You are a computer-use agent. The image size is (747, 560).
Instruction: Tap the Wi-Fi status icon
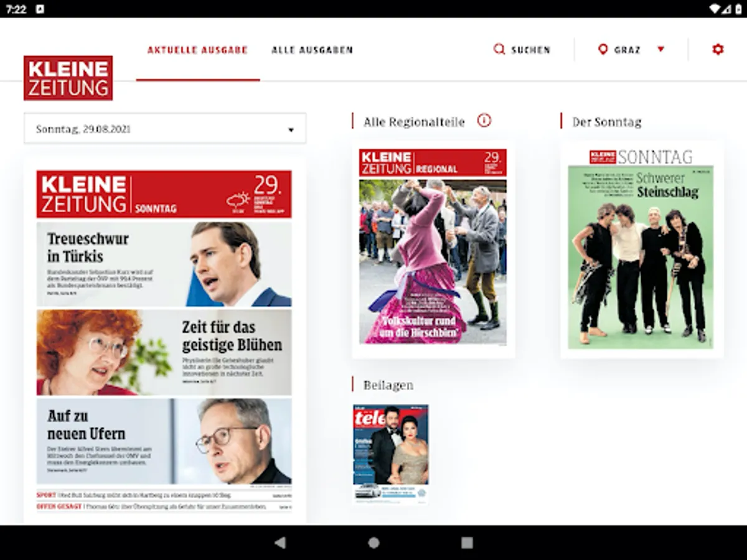click(x=715, y=9)
